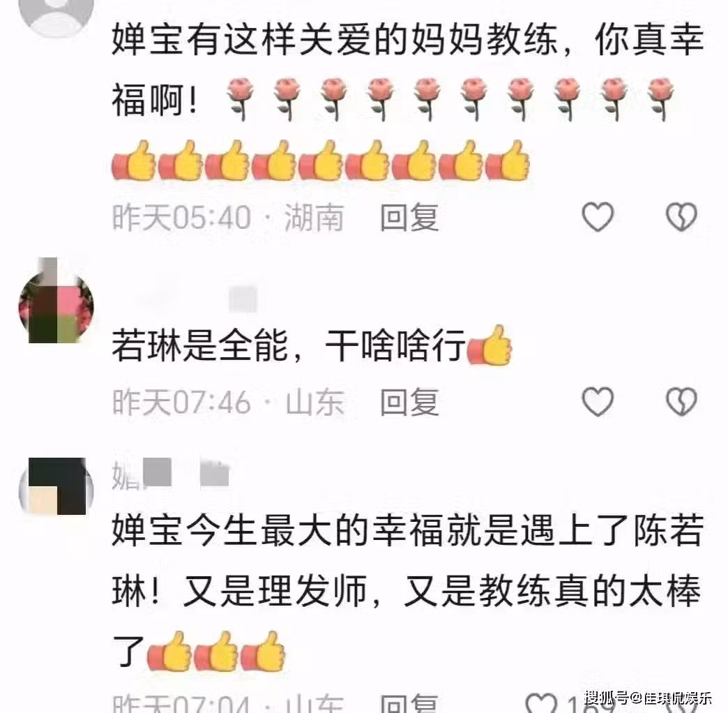Reply to the 07:46 Shandong comment
The height and width of the screenshot is (713, 728).
coord(409,403)
